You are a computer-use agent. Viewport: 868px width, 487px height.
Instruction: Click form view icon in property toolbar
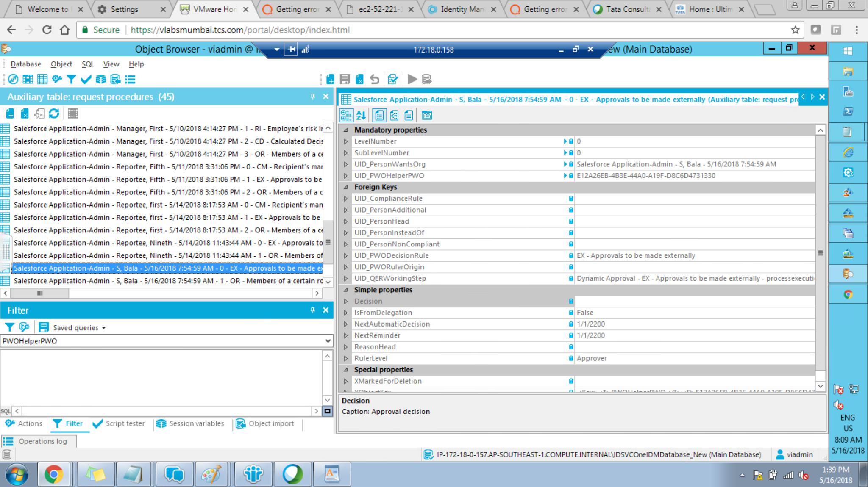(427, 115)
